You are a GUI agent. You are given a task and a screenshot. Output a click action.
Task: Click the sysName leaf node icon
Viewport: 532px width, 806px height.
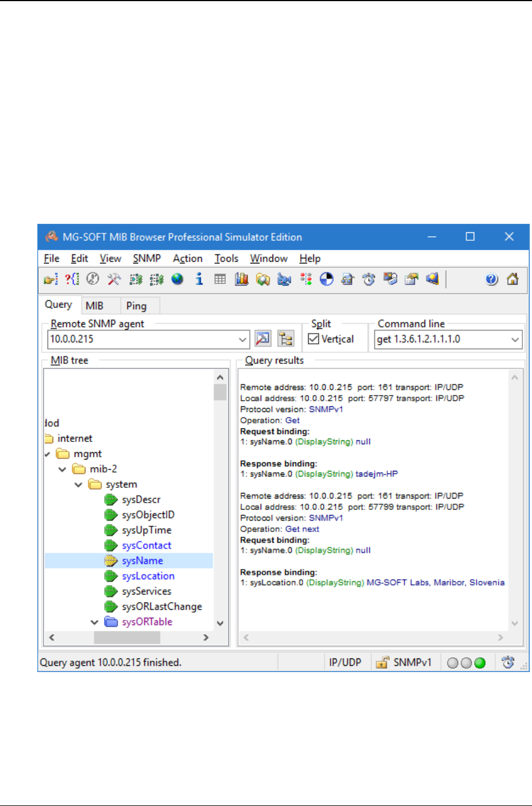pyautogui.click(x=111, y=561)
